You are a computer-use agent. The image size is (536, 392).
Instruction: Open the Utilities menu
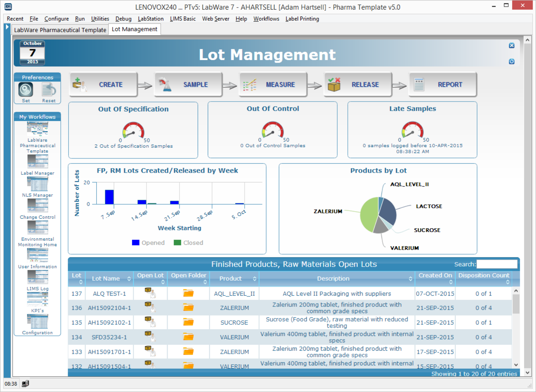click(x=100, y=19)
